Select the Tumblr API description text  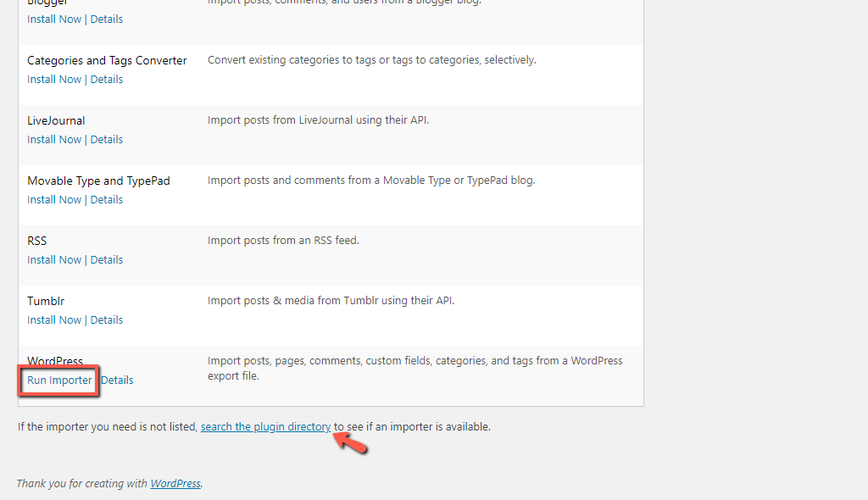(331, 301)
